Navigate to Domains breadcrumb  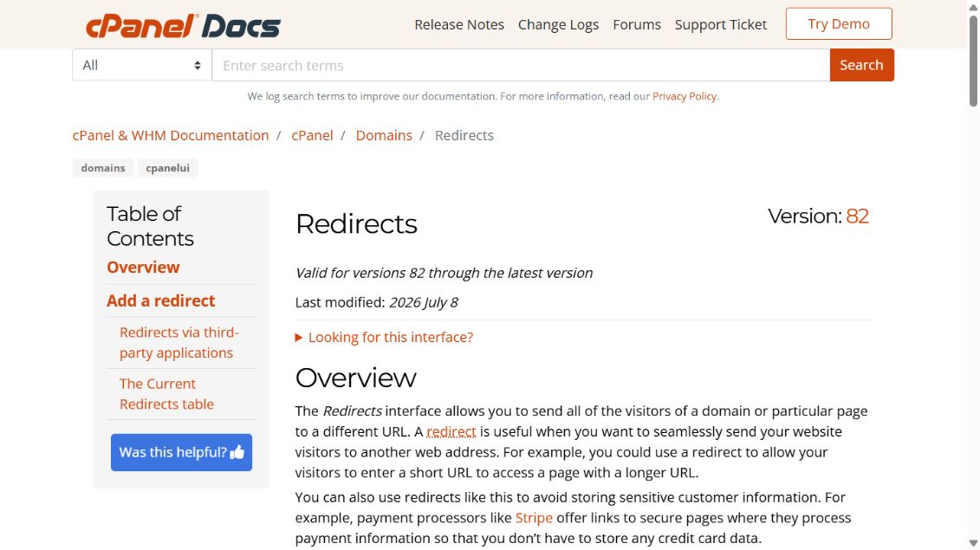click(x=384, y=136)
